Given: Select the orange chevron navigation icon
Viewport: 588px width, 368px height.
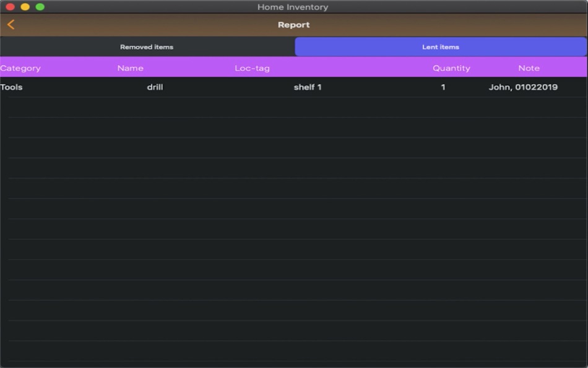Looking at the screenshot, I should coord(10,24).
